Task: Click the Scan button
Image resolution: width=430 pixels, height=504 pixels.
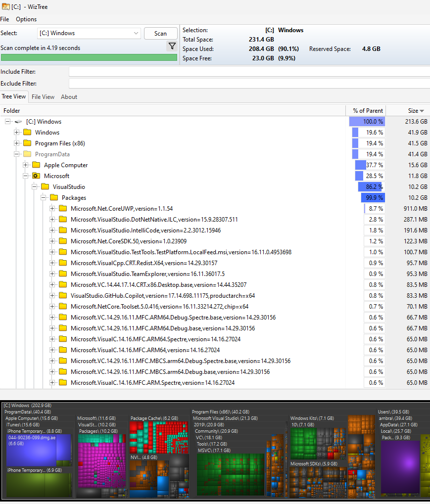Action: point(160,34)
